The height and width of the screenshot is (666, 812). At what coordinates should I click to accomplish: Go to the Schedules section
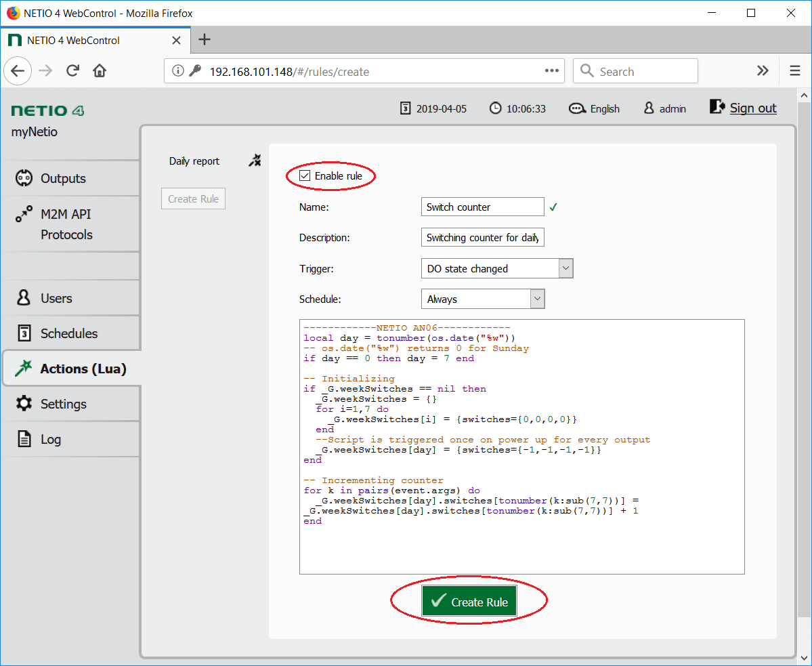point(71,333)
